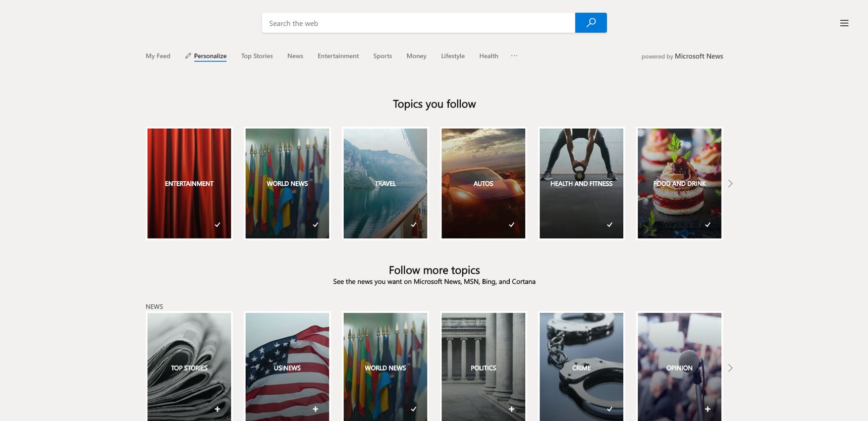The height and width of the screenshot is (421, 868).
Task: Add Politics topic via plus icon
Action: [512, 409]
